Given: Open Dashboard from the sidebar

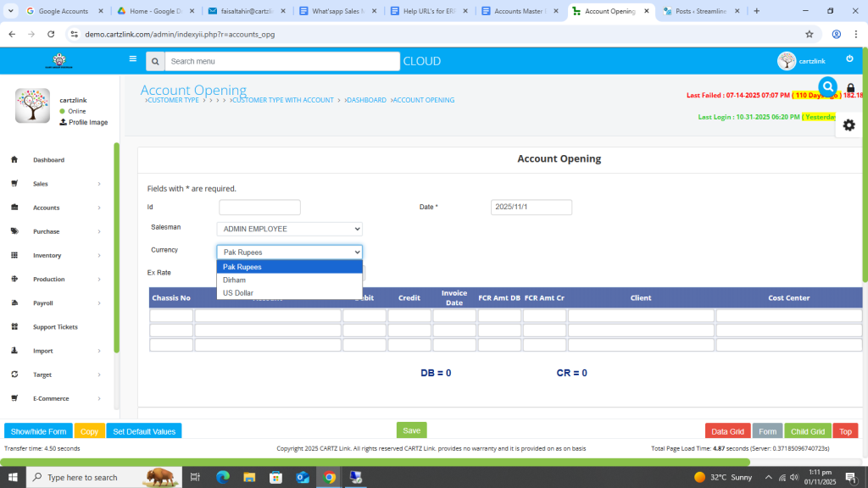Looking at the screenshot, I should [x=48, y=160].
